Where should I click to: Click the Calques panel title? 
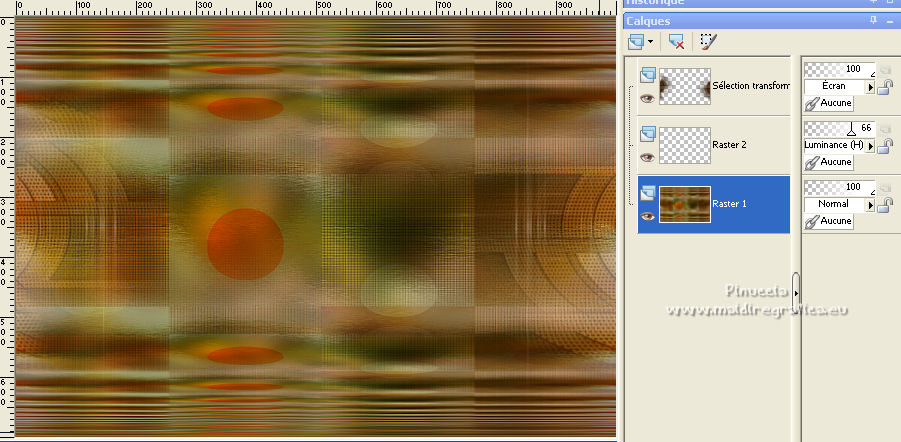coord(648,21)
